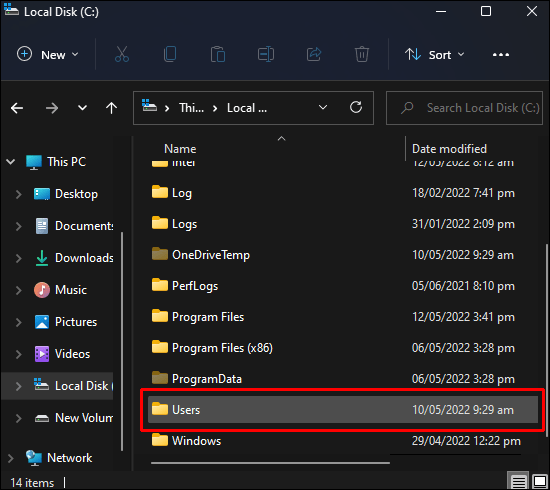Refresh the current folder view
The height and width of the screenshot is (490, 550).
coord(356,107)
